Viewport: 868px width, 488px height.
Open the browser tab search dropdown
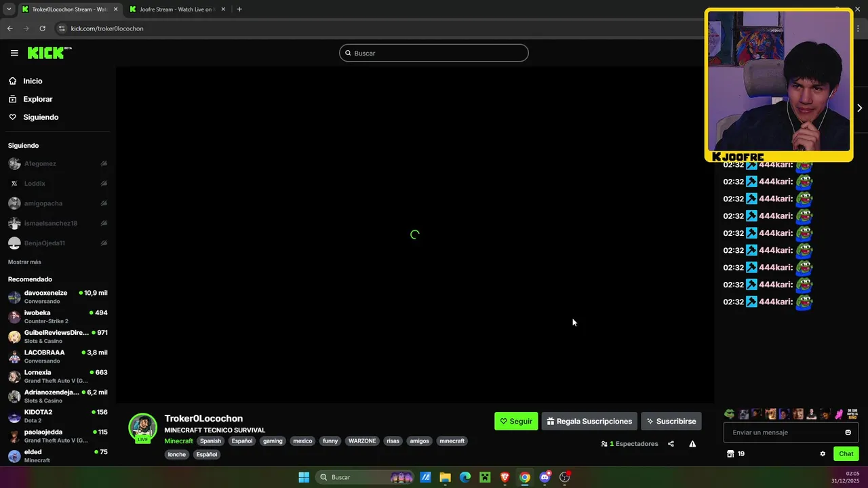point(9,9)
